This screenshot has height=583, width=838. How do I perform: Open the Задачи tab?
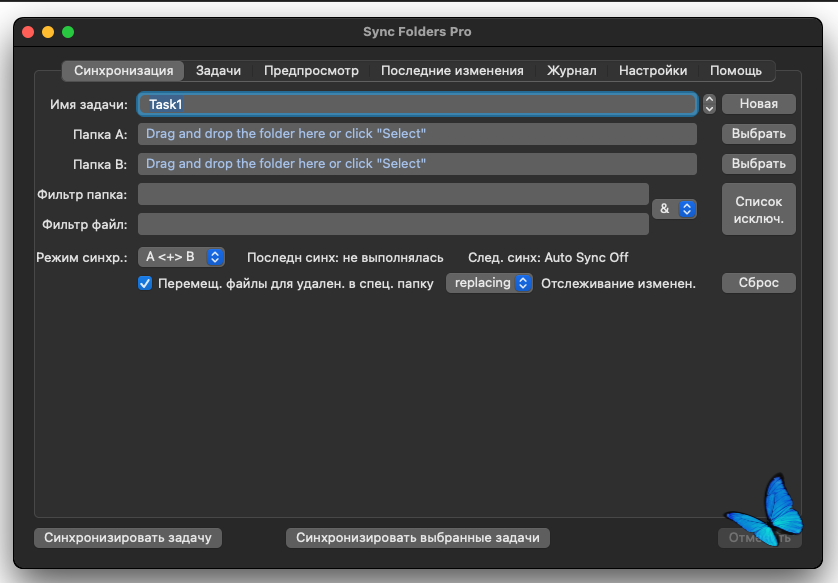pyautogui.click(x=218, y=71)
